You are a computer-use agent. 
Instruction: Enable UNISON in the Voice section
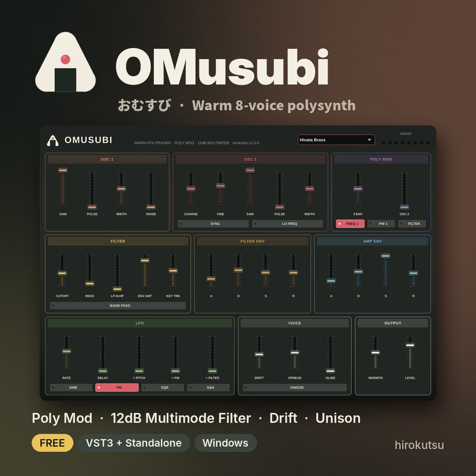pyautogui.click(x=295, y=388)
